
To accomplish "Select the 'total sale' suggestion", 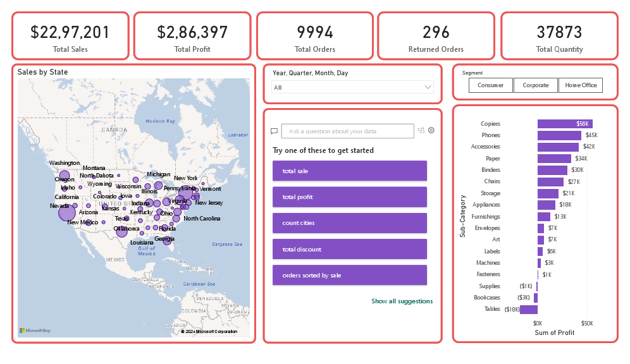I will point(349,171).
